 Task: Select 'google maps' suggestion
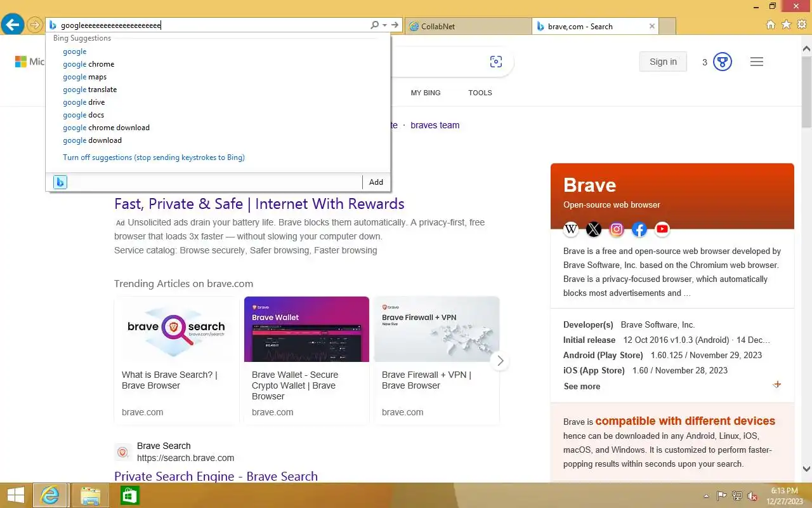point(85,77)
